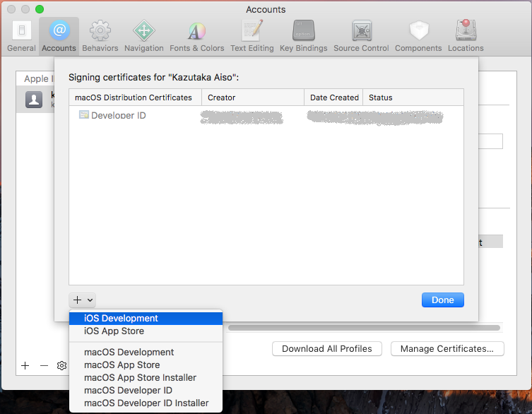Open the Source Control preferences

click(x=361, y=36)
